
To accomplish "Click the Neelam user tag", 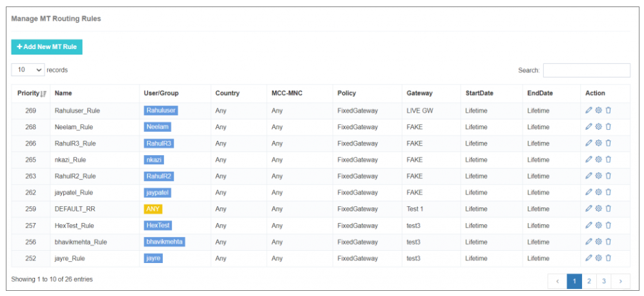I will (158, 127).
